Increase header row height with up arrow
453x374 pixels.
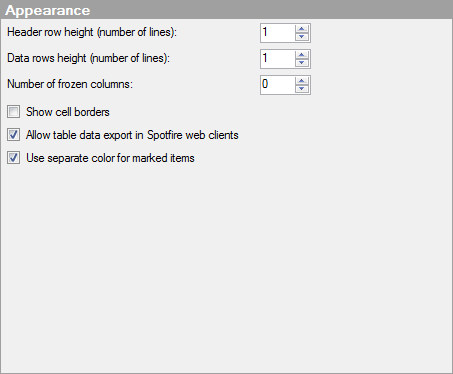click(302, 29)
